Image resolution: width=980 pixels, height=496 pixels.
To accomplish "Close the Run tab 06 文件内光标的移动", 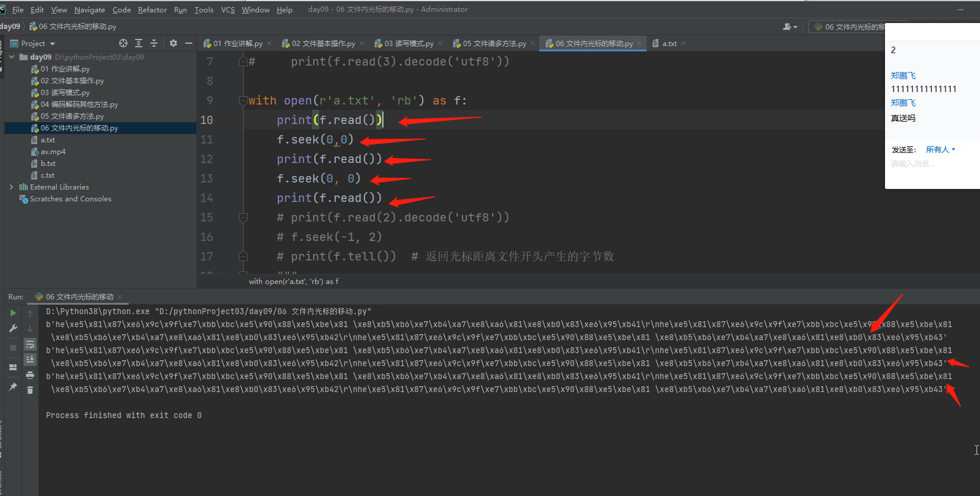I will pyautogui.click(x=120, y=297).
